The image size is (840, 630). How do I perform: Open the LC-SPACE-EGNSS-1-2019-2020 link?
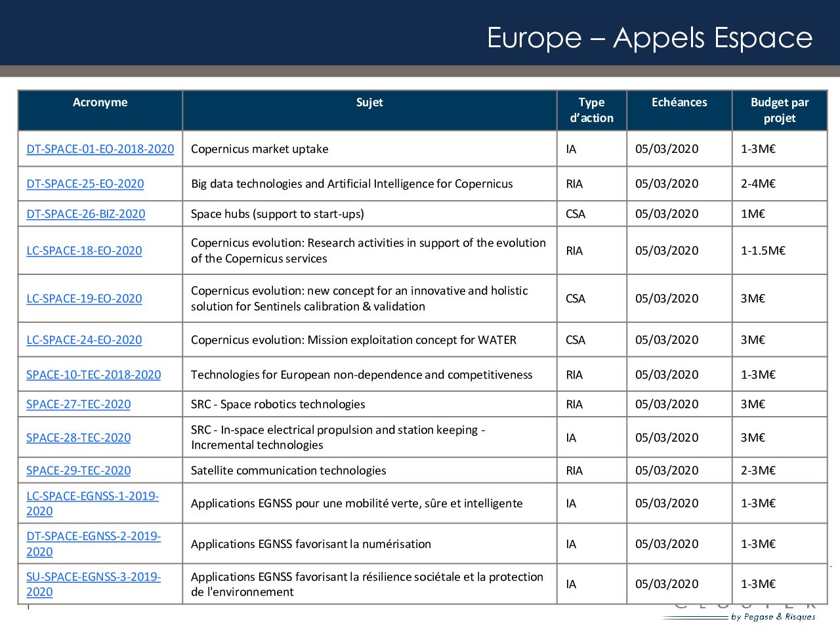[x=92, y=496]
